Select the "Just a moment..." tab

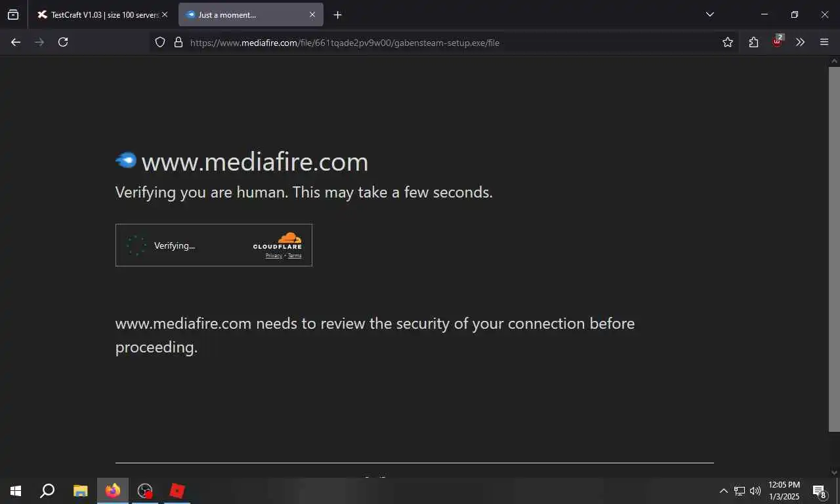[x=250, y=14]
